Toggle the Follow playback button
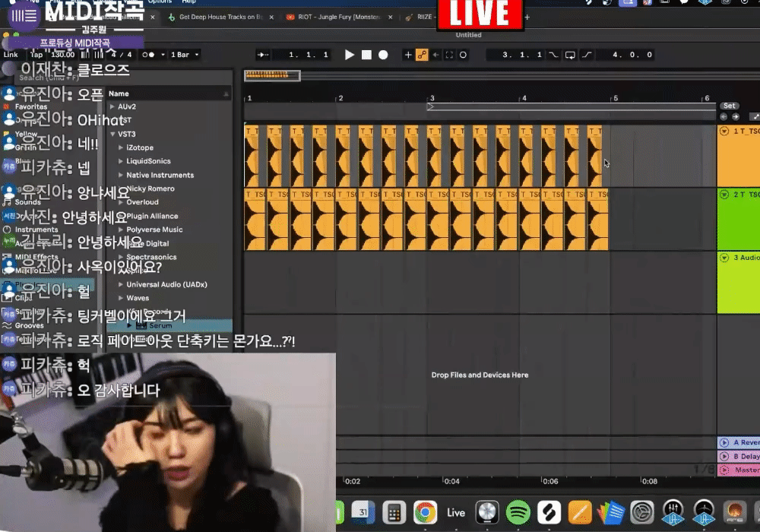Screen dimensions: 760x532 pos(263,55)
